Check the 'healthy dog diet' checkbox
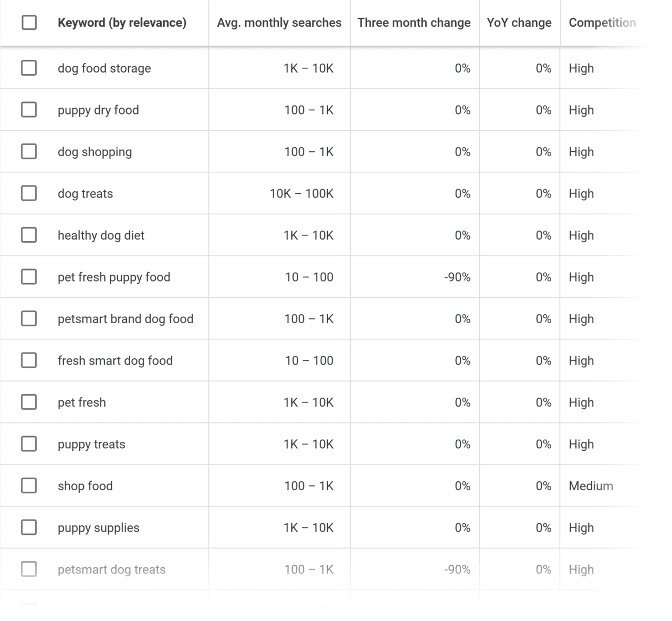 pos(29,235)
